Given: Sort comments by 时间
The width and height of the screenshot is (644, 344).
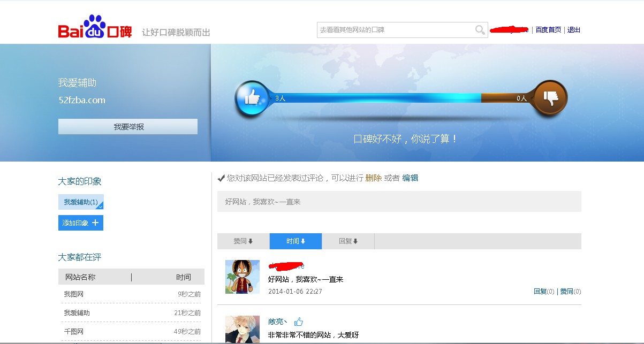Looking at the screenshot, I should click(x=296, y=241).
